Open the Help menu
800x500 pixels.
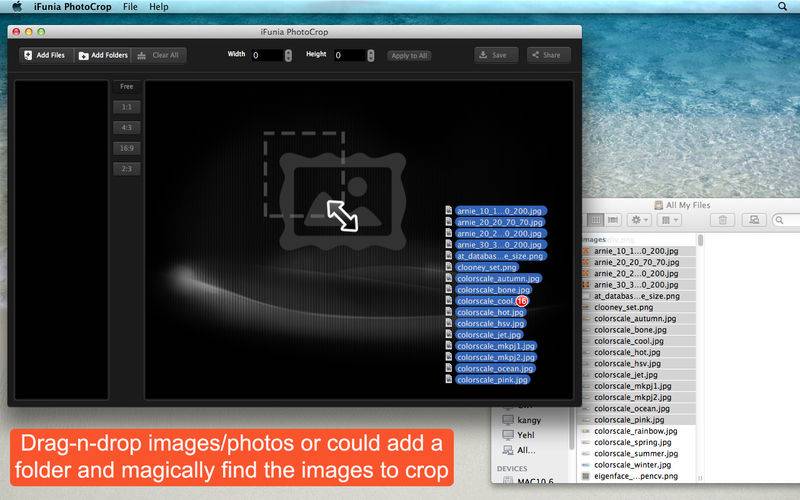159,7
